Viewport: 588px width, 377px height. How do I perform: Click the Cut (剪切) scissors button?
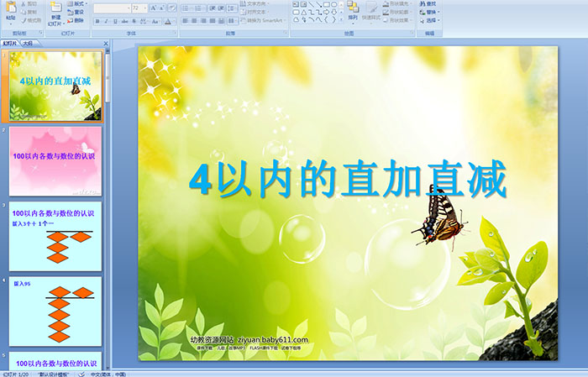point(29,3)
